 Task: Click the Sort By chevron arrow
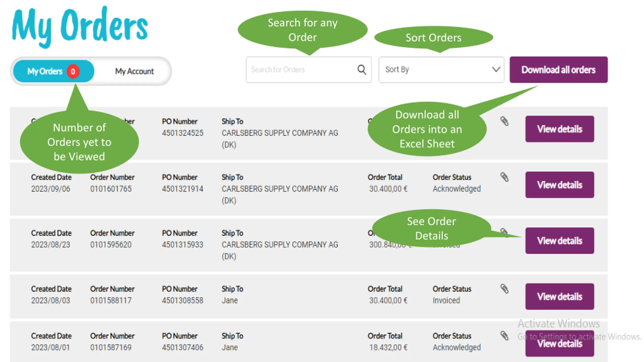pyautogui.click(x=496, y=69)
